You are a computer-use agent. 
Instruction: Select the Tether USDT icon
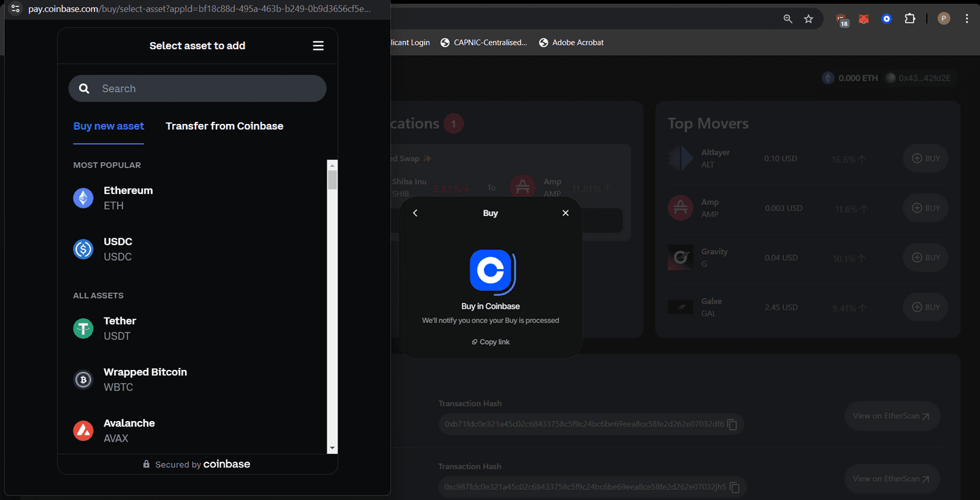(x=83, y=328)
